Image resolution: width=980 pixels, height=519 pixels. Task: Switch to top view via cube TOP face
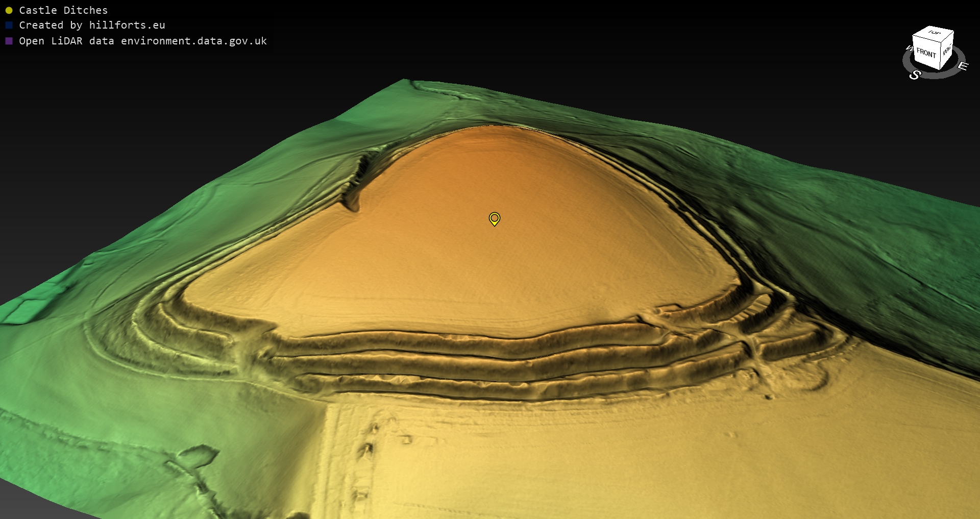[934, 33]
